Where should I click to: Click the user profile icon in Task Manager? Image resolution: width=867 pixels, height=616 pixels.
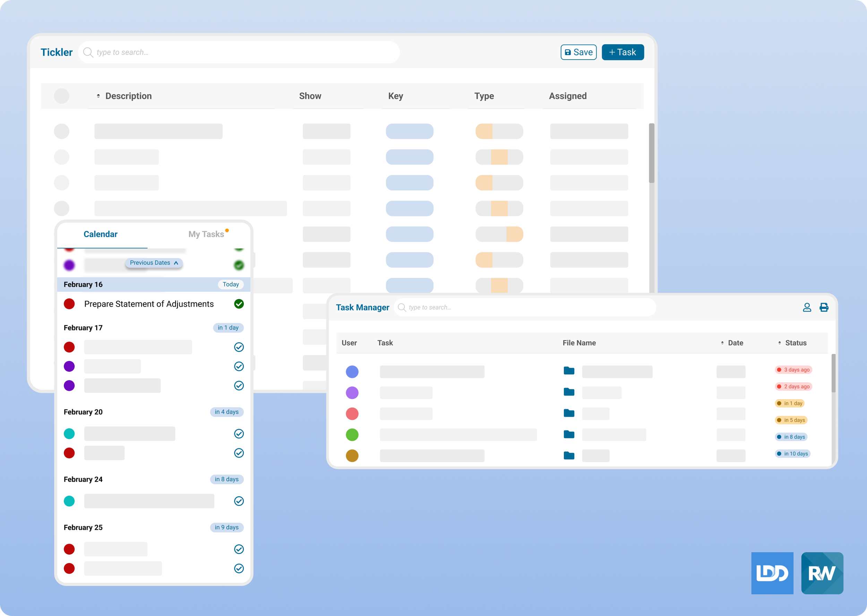click(807, 307)
